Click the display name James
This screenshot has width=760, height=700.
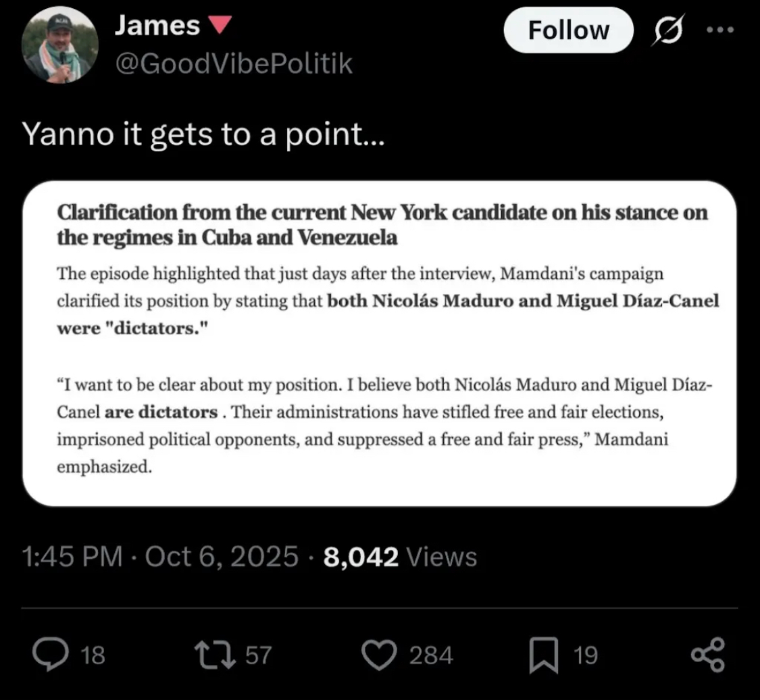tap(157, 26)
